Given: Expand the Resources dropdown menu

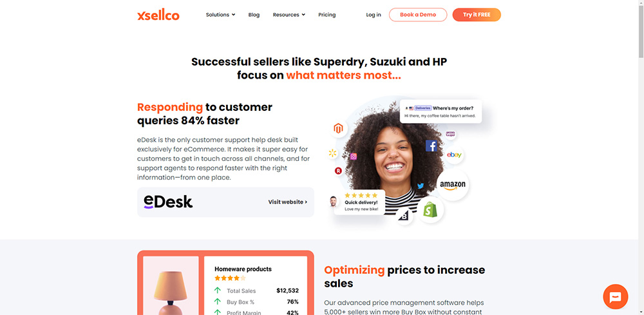Looking at the screenshot, I should click(289, 15).
